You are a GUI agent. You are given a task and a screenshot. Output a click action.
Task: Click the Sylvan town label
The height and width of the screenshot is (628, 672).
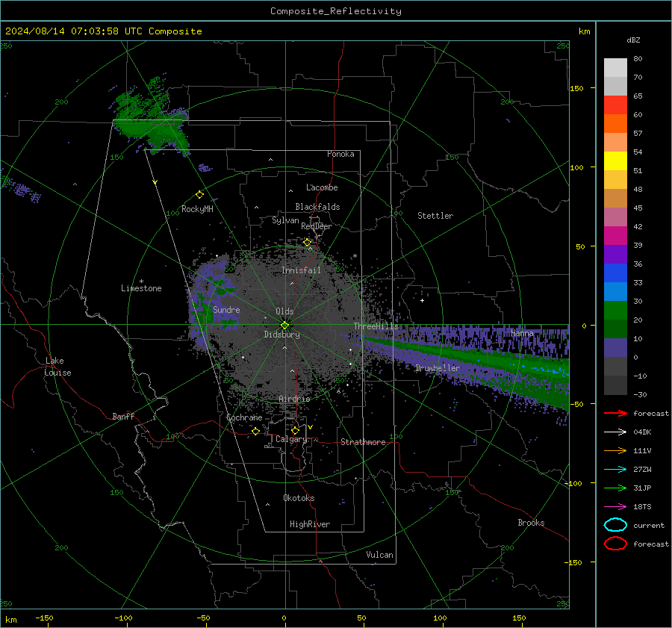tap(285, 220)
